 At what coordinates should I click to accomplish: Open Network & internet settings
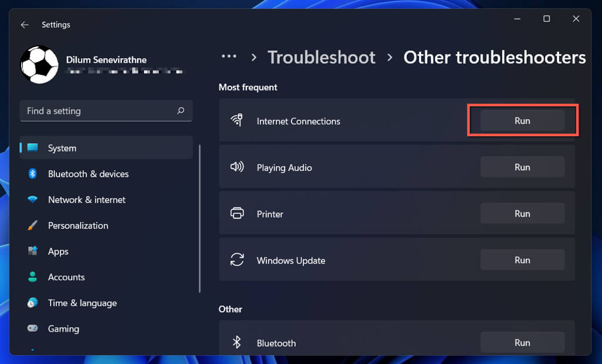[106, 200]
